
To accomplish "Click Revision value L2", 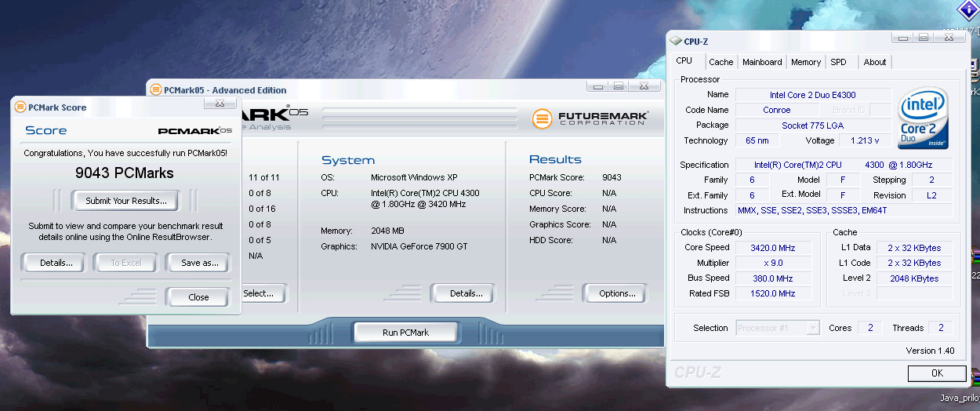I will point(931,195).
